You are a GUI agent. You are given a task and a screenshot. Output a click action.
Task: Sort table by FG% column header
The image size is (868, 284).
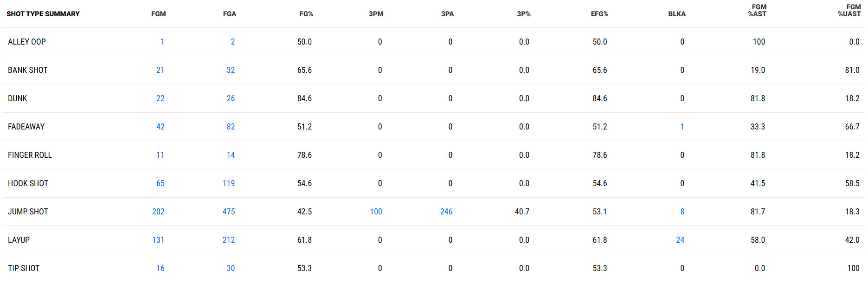(x=306, y=14)
